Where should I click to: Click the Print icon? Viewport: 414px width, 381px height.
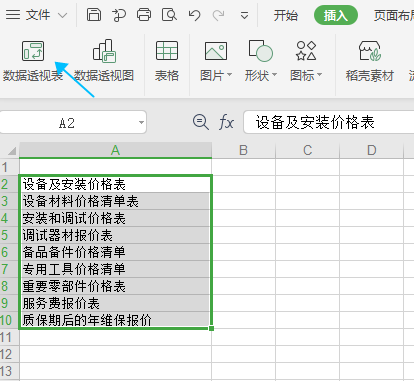[144, 15]
